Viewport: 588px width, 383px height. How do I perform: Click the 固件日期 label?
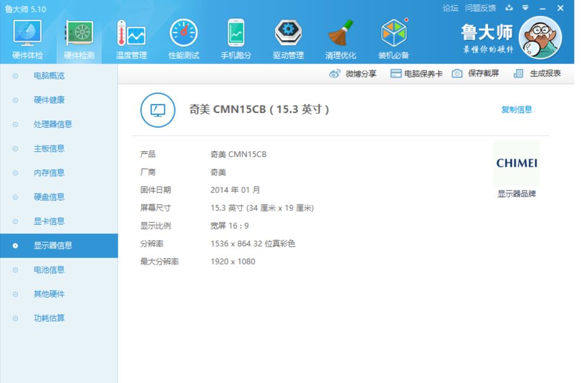156,190
